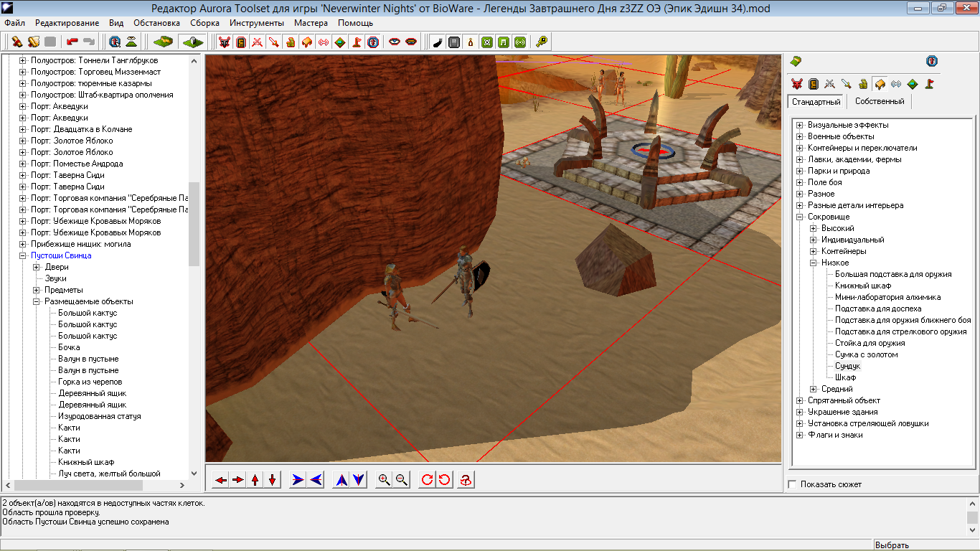980x551 pixels.
Task: Expand the 'Двери' node in area tree
Action: tap(36, 267)
